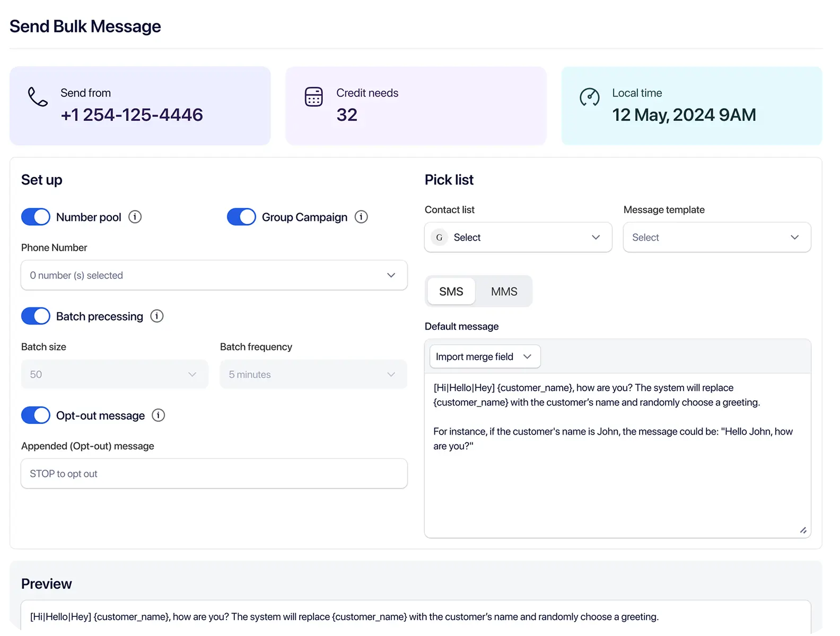840x636 pixels.
Task: Switch to the MMS tab
Action: pos(504,291)
